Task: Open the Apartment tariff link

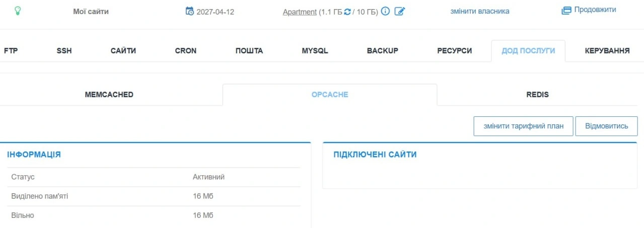Action: click(x=300, y=12)
